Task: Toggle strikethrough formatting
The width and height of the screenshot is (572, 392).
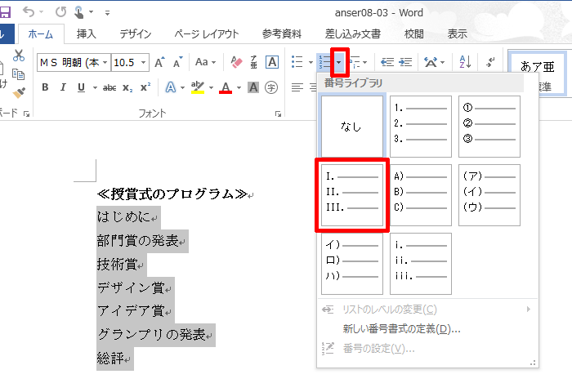Action: point(109,87)
